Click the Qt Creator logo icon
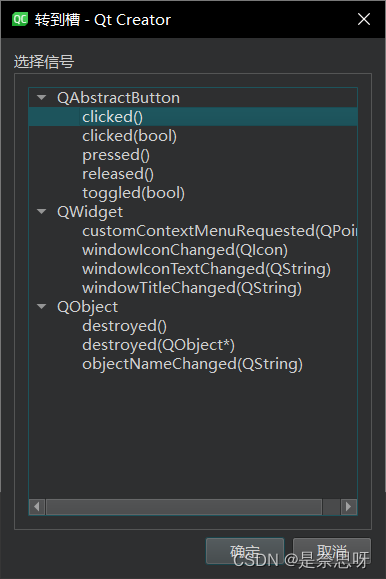Screen dimensions: 386x579 (x=20, y=19)
